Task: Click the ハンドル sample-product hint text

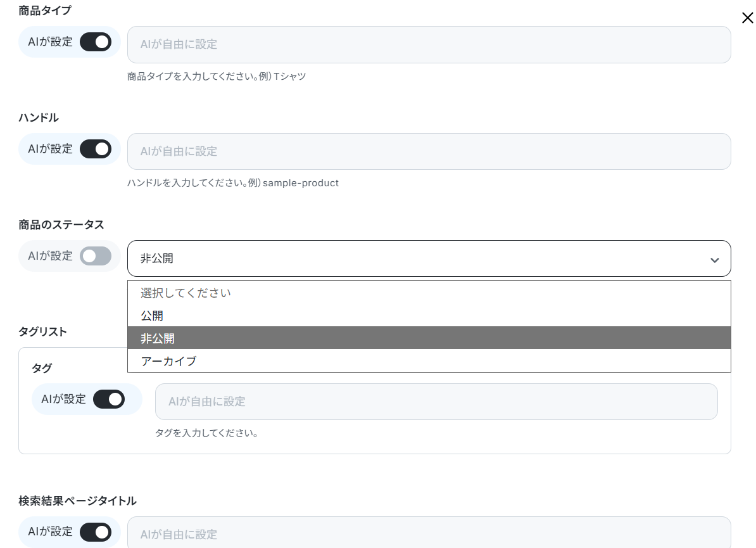Action: [x=233, y=183]
